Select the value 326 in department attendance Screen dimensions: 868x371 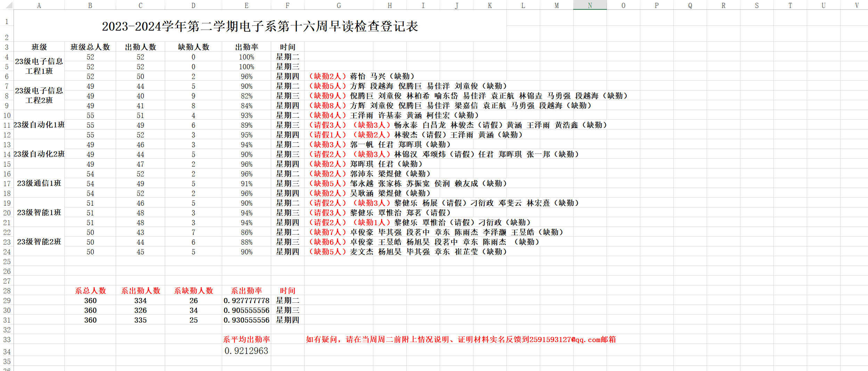point(140,310)
